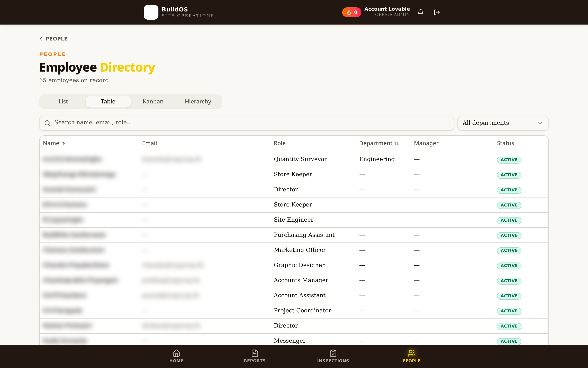Open the streak flame counter badge
Screen dimensions: 588x368
click(352, 12)
